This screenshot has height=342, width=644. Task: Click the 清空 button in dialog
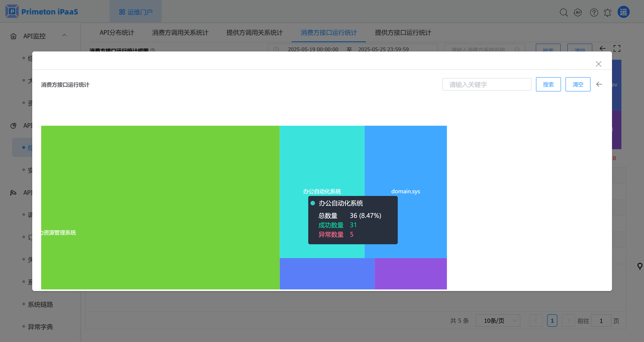click(578, 85)
